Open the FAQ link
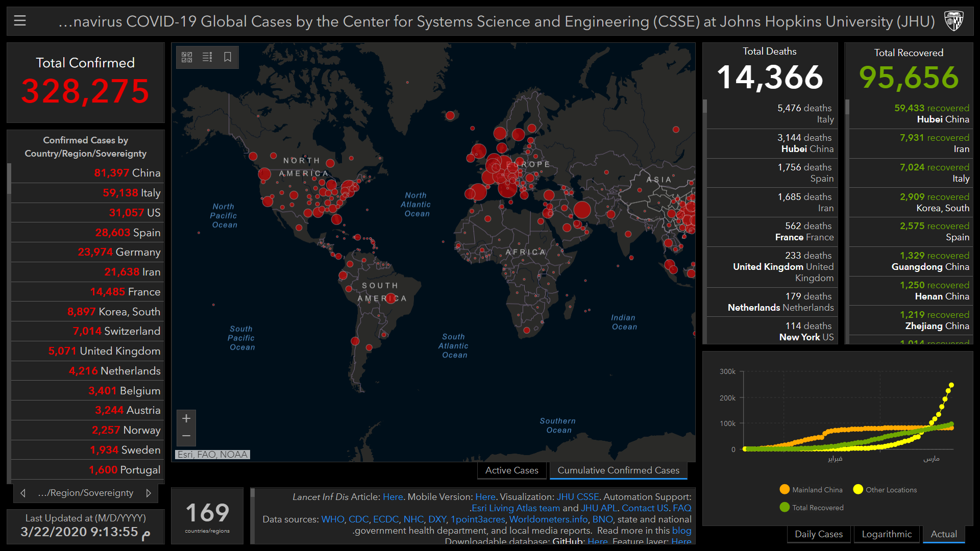 pos(682,508)
